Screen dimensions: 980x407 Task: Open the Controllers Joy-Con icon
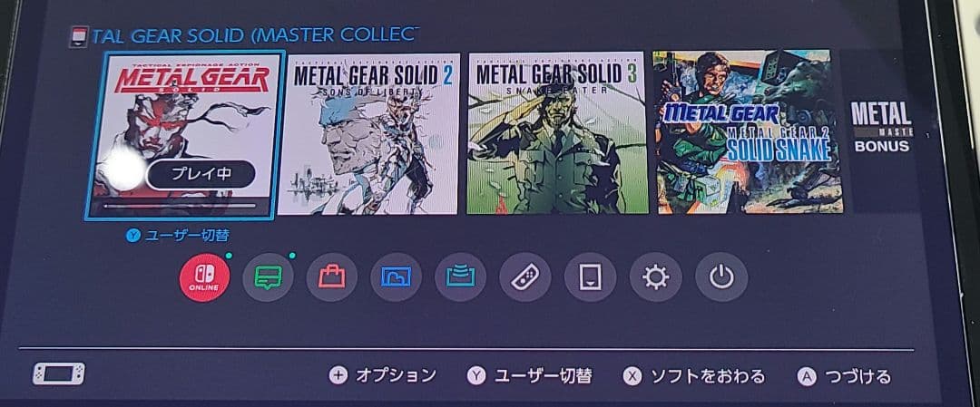pos(525,277)
